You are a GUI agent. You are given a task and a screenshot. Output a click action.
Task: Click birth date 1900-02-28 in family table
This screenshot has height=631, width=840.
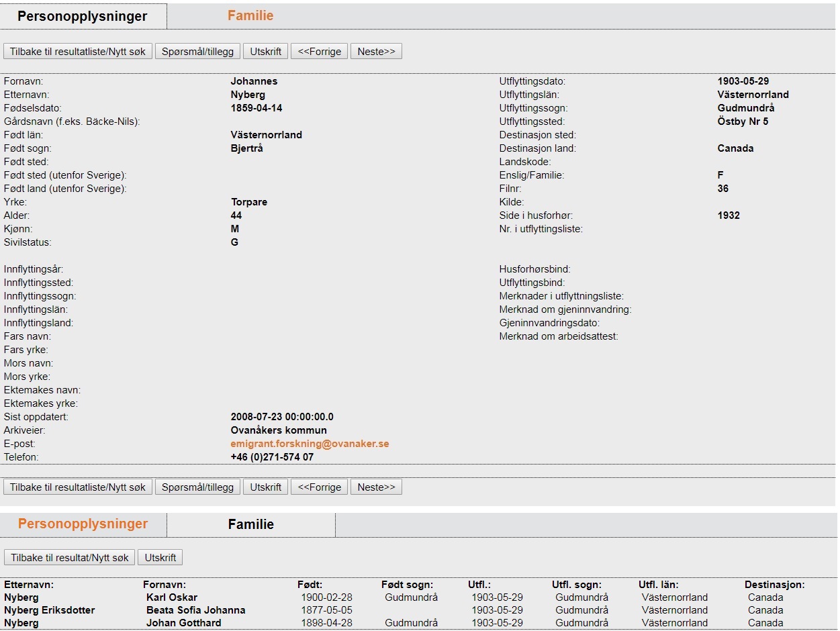(326, 597)
